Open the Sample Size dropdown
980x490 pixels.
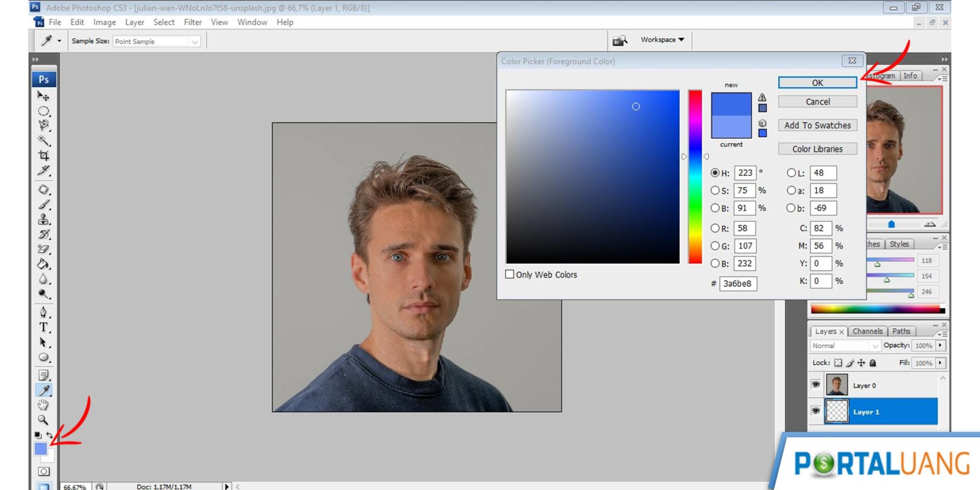coord(156,42)
